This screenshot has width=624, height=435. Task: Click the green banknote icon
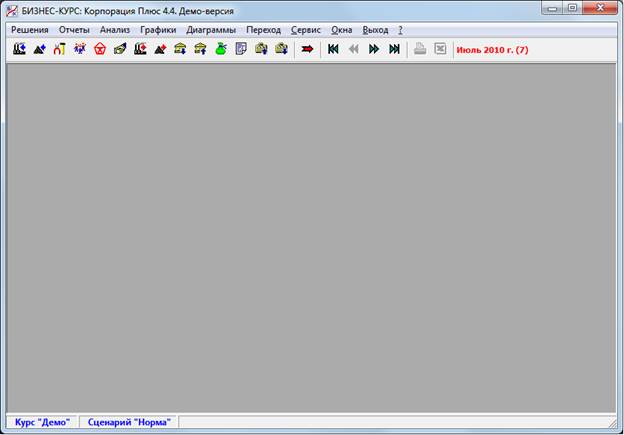pyautogui.click(x=120, y=49)
